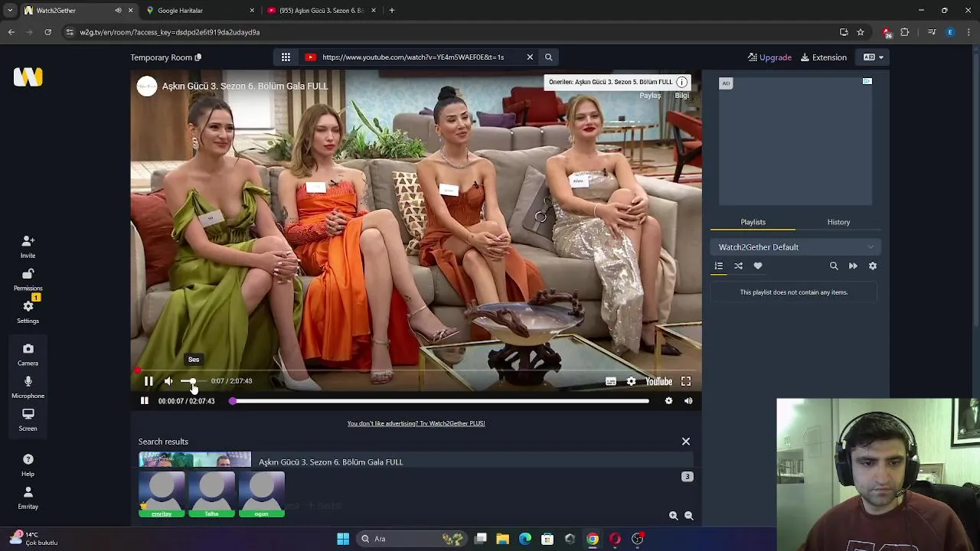Open favorites heart in playlist toolbar
The image size is (980, 551).
758,266
